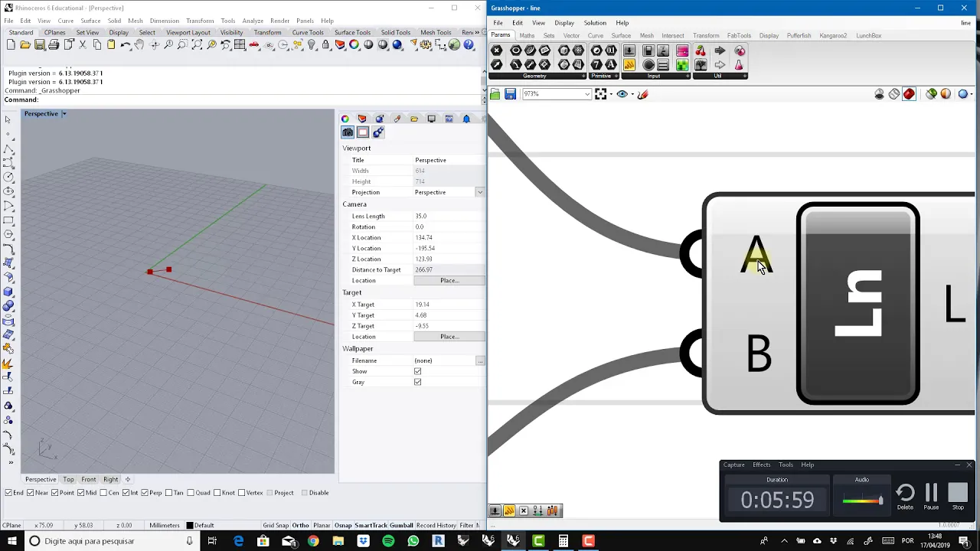
Task: Open the Solution menu in Grasshopper
Action: click(595, 23)
